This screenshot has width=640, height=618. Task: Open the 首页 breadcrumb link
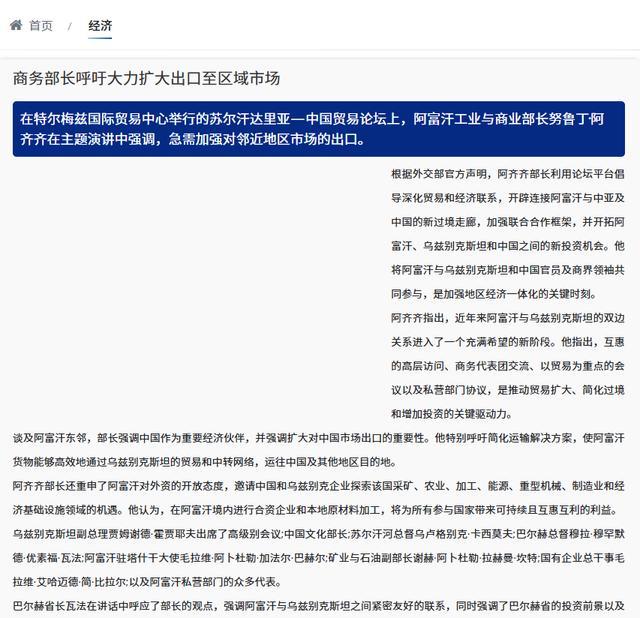[x=41, y=26]
